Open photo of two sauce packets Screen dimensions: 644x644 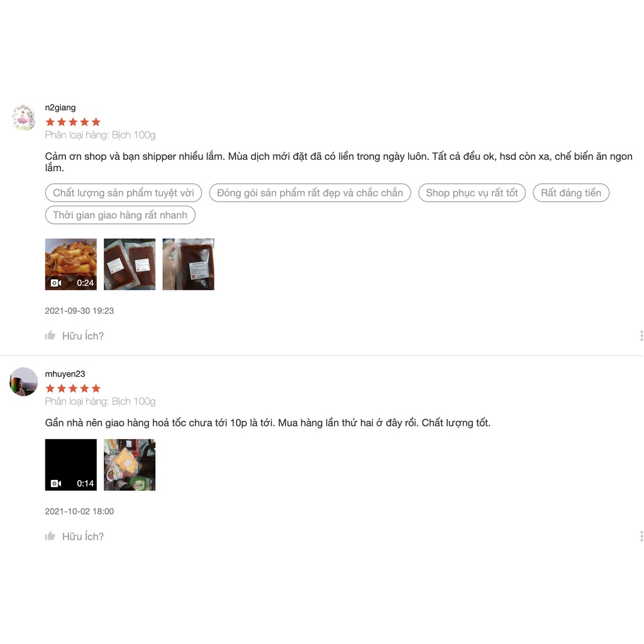[x=130, y=264]
